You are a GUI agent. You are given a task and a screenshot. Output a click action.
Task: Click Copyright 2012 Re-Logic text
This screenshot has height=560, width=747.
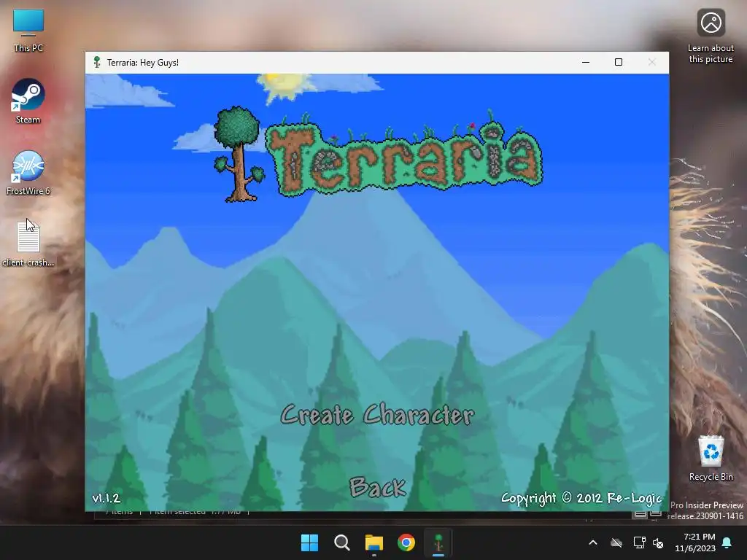click(x=581, y=498)
